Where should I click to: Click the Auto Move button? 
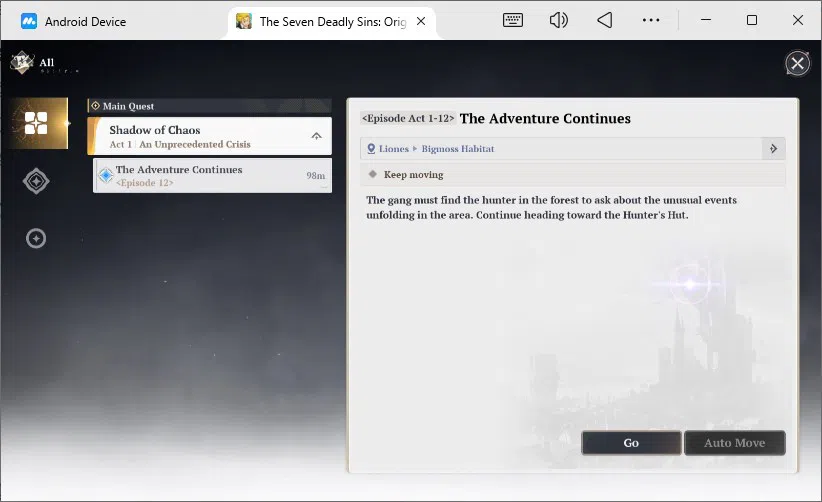click(734, 443)
